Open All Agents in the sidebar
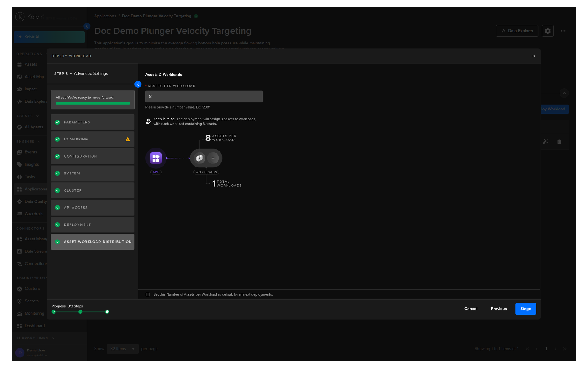The image size is (588, 368). 34,127
